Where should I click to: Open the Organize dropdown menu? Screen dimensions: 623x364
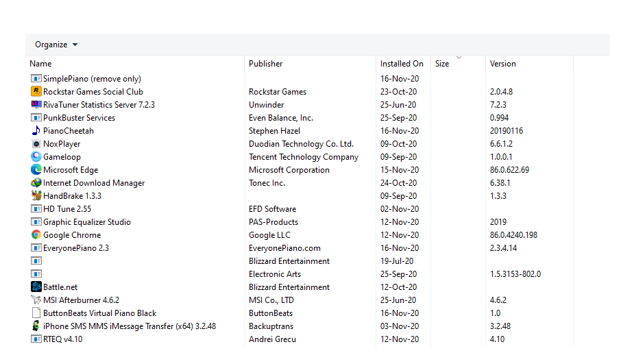point(56,45)
